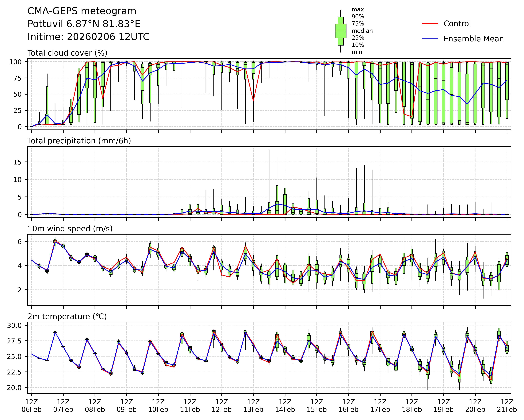Click the '12Z 10Feb' x-axis label
This screenshot has width=524, height=420.
pyautogui.click(x=158, y=405)
